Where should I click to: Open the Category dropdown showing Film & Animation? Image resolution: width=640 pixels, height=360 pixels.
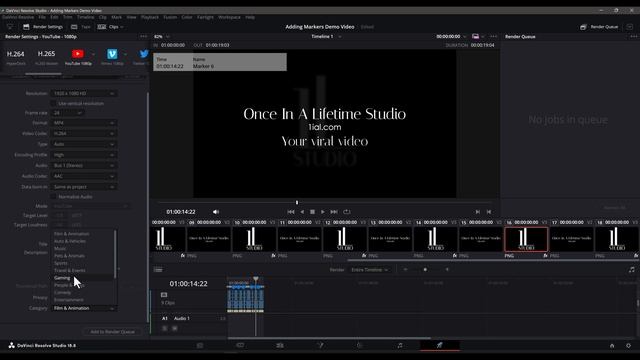[84, 308]
